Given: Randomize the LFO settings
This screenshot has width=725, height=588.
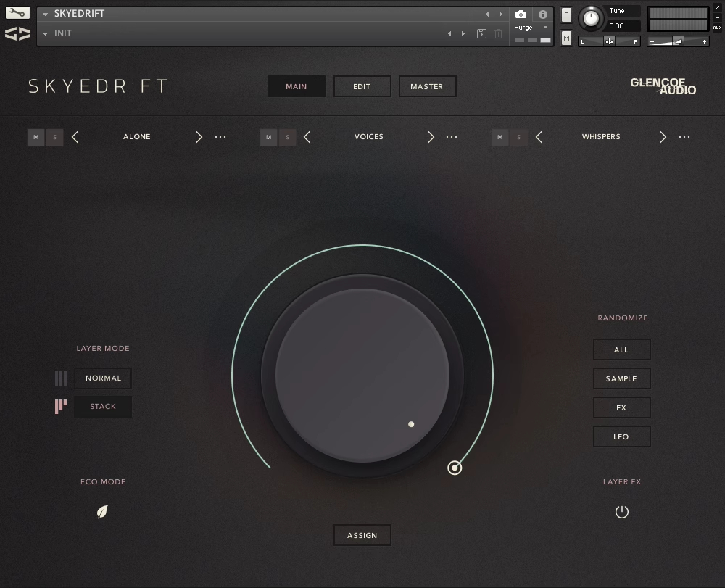Looking at the screenshot, I should point(622,437).
